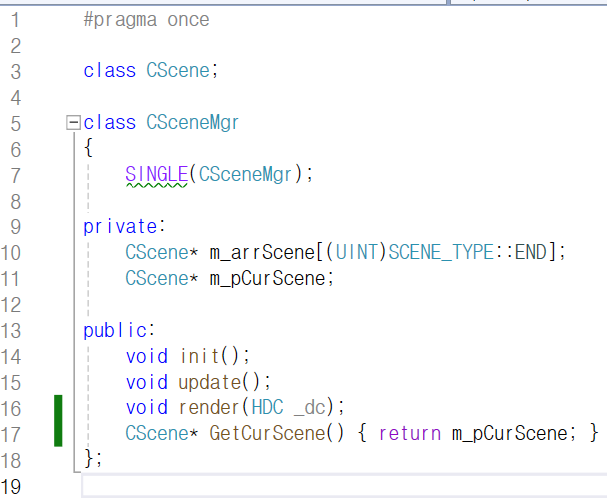Click 'm_pCurScene;' member declaration on line 11
The height and width of the screenshot is (498, 607).
(x=271, y=279)
